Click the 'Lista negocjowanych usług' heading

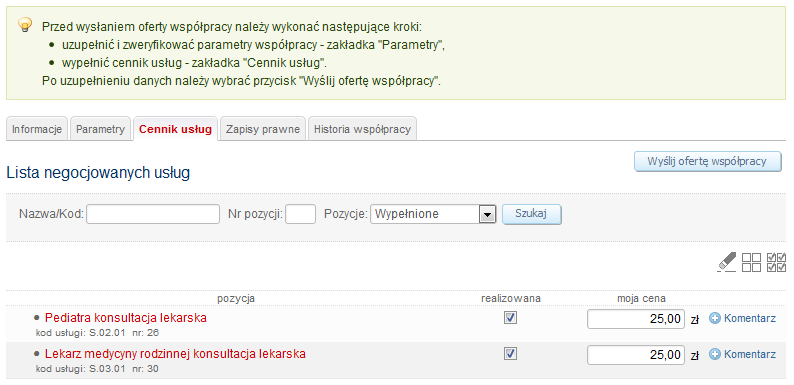click(x=98, y=173)
